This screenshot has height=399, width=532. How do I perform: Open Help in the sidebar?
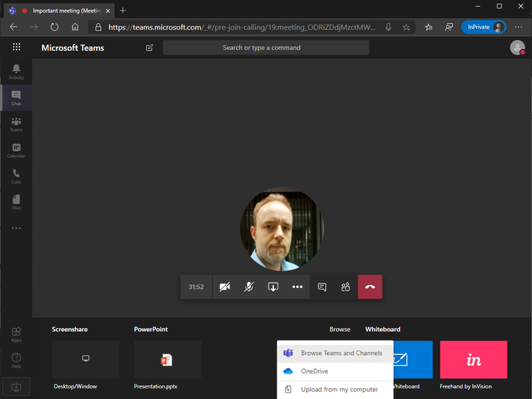[16, 360]
